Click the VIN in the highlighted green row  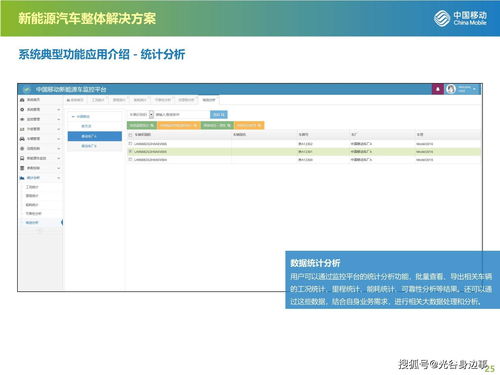point(150,152)
